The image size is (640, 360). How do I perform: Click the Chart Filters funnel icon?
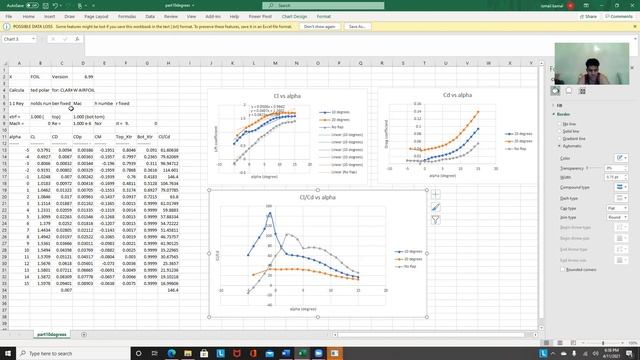click(x=436, y=220)
